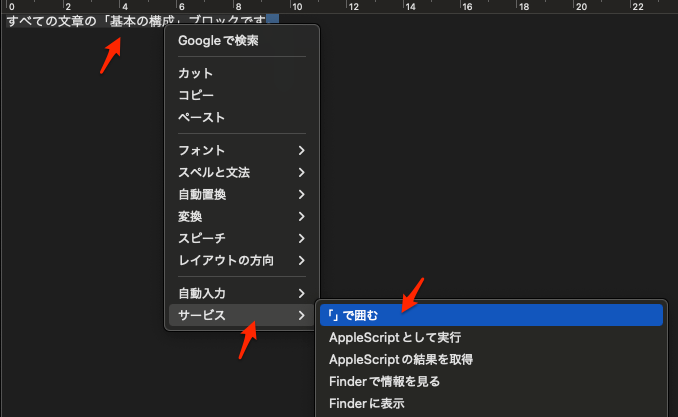This screenshot has width=678, height=417.
Task: Open the 自動入力 submenu
Action: point(242,293)
